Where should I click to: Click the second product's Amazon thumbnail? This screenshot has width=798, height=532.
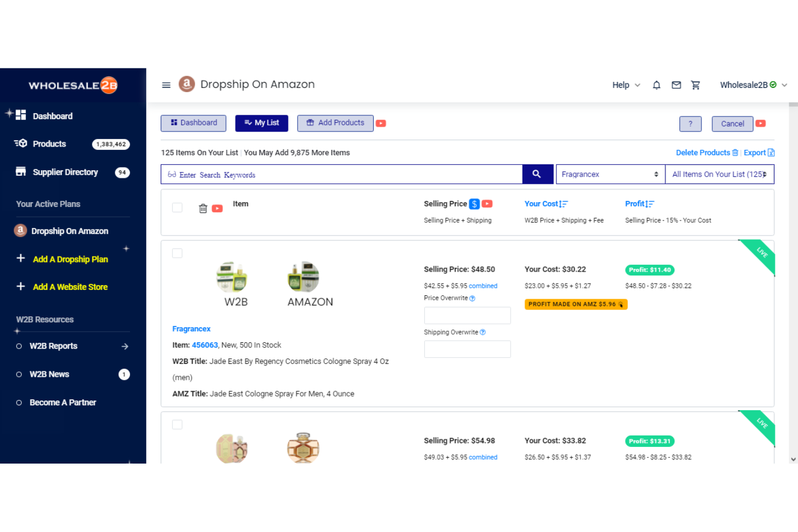pos(303,447)
